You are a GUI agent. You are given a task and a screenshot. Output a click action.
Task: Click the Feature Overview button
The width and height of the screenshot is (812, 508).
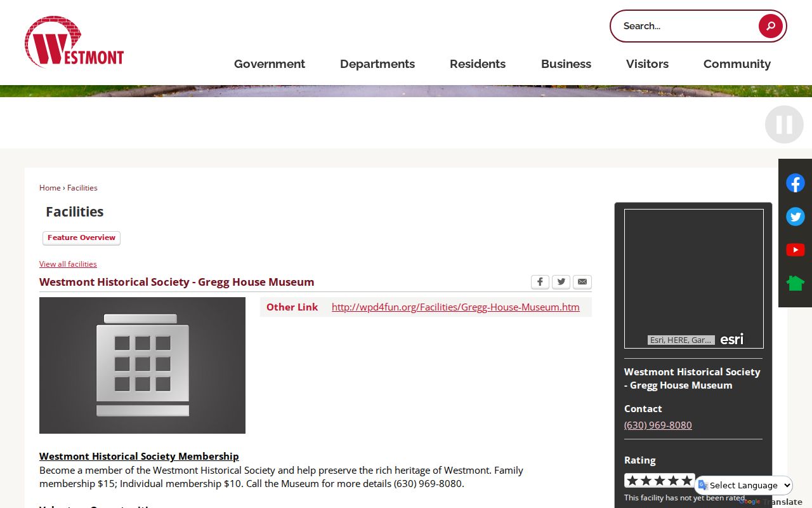[x=81, y=238]
